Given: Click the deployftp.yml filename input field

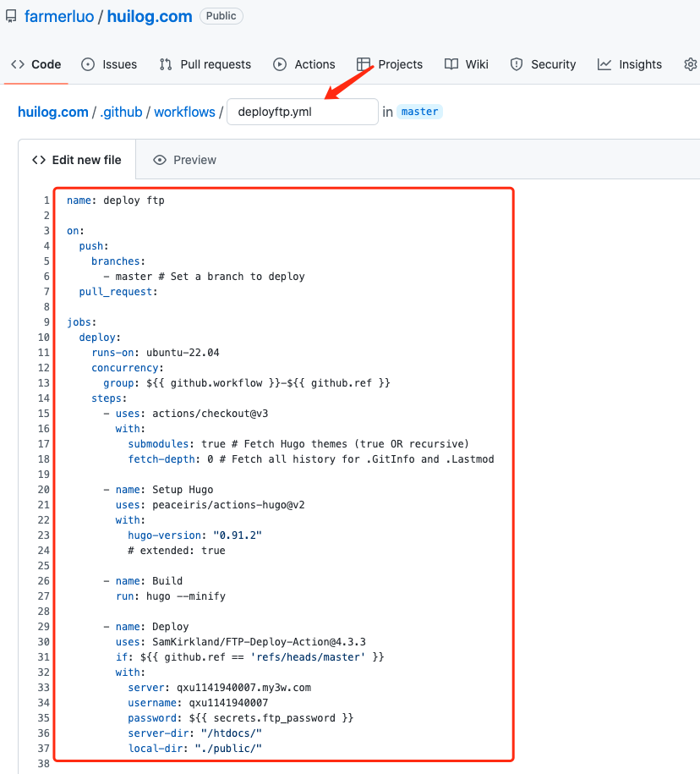Looking at the screenshot, I should click(x=303, y=112).
